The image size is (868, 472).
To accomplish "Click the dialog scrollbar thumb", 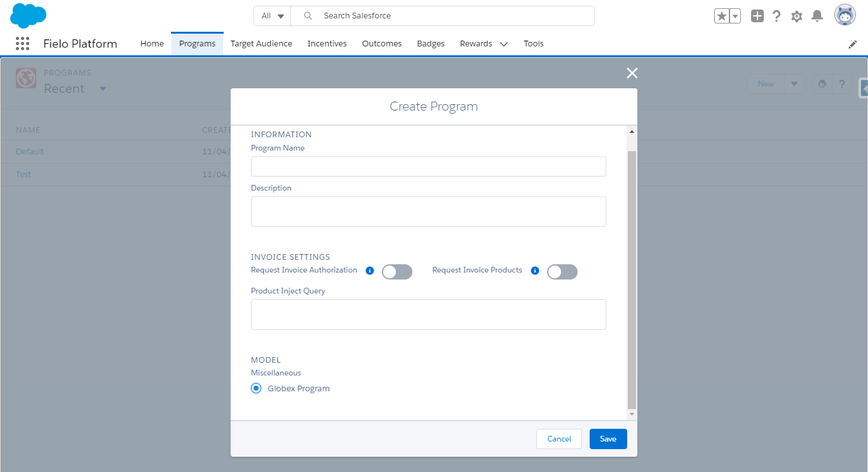I will point(632,280).
